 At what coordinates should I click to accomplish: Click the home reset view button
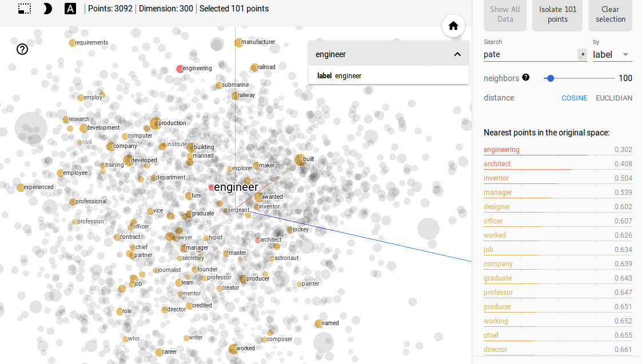coord(453,26)
